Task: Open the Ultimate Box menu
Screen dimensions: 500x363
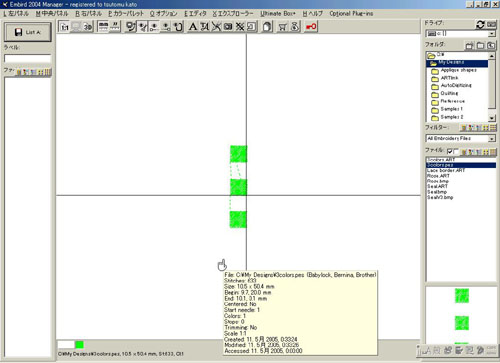Action: pos(278,14)
